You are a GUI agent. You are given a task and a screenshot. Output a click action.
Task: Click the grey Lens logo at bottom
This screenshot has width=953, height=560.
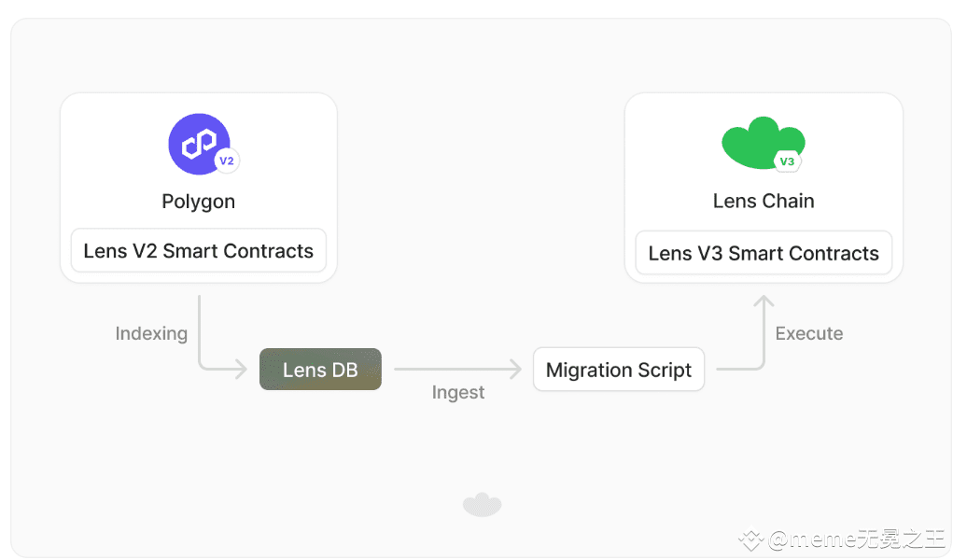tap(482, 505)
